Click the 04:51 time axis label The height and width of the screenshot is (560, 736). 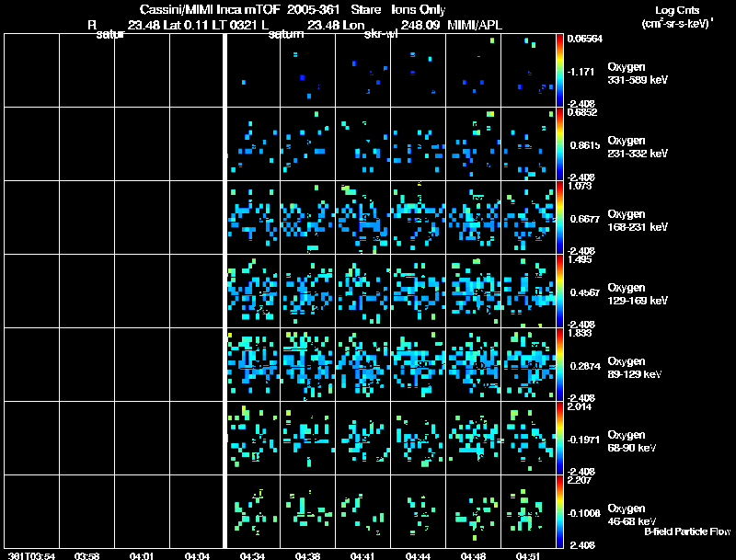point(528,556)
